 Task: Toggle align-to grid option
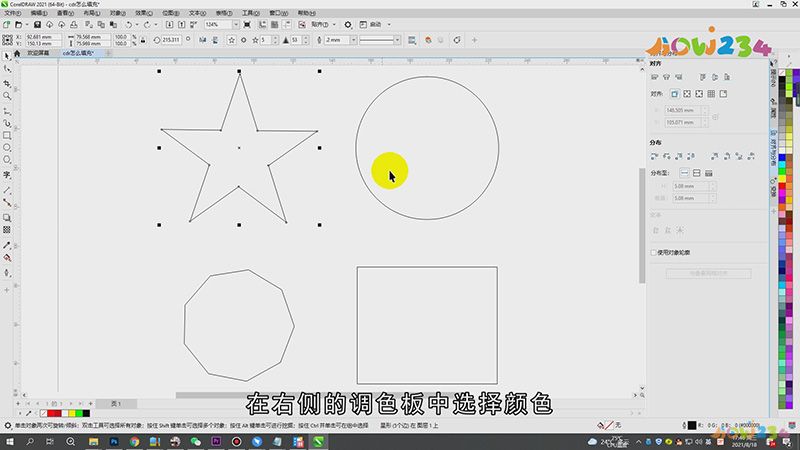(711, 94)
